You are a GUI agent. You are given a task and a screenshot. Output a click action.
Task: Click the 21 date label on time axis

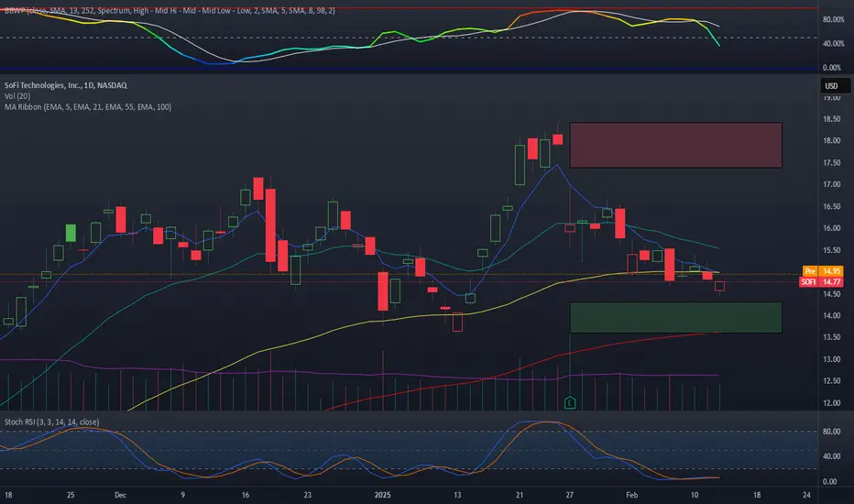pyautogui.click(x=520, y=495)
